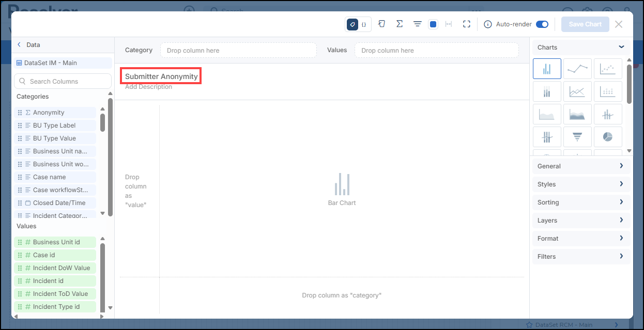Switch to curly braces code mode
The height and width of the screenshot is (330, 644).
tap(364, 24)
